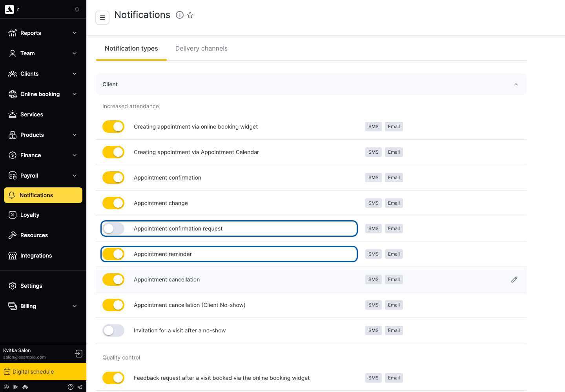Select the Notification types tab
This screenshot has width=565, height=392.
click(131, 49)
